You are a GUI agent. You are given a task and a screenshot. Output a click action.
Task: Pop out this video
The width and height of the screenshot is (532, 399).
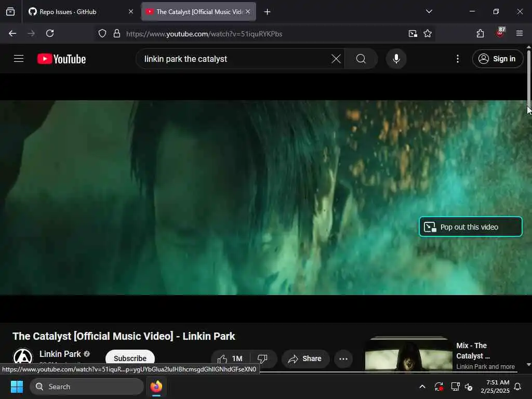point(471,227)
